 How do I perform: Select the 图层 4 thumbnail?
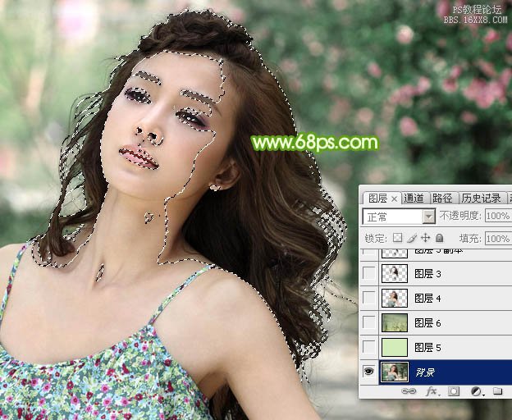(x=395, y=298)
